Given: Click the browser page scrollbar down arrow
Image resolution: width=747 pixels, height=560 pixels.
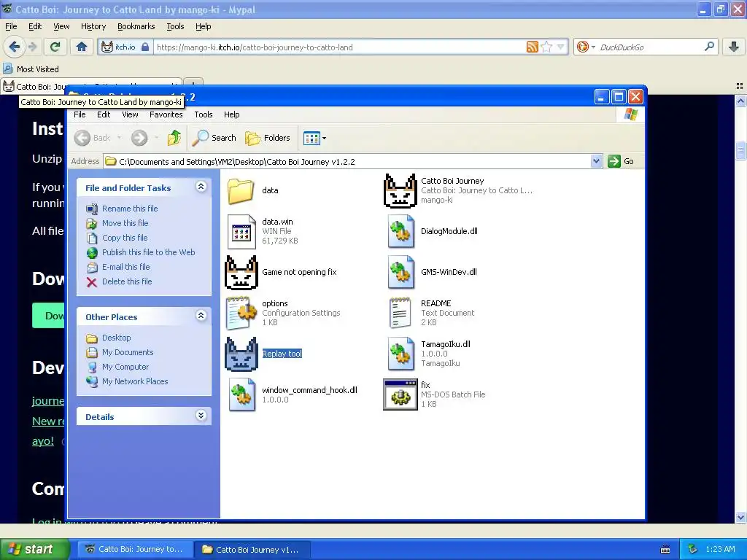Looking at the screenshot, I should point(740,517).
